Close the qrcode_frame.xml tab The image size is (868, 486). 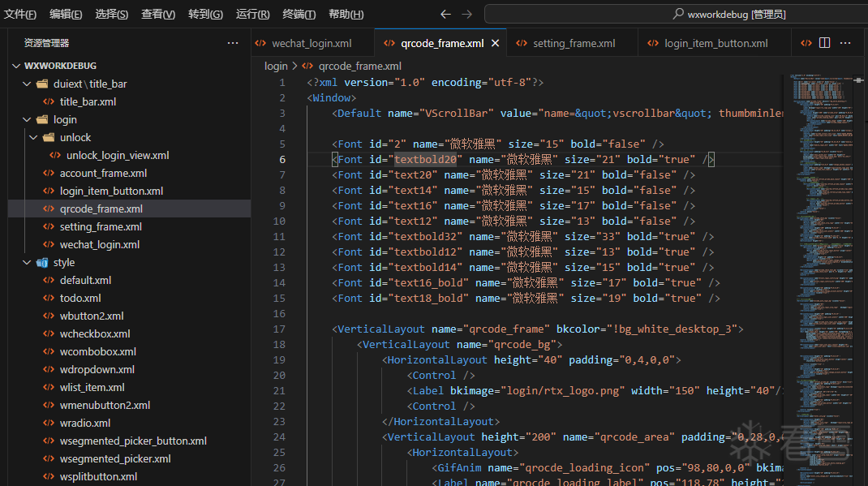point(495,43)
